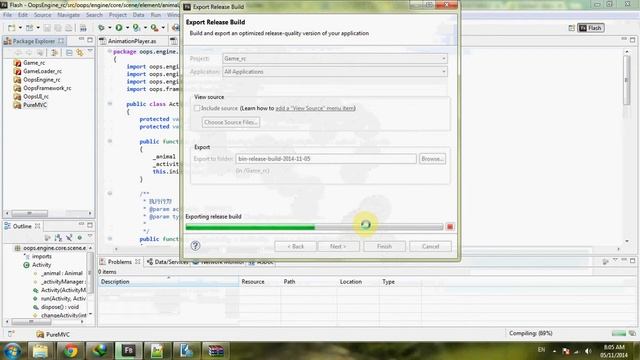Click the Sort icon in Outline toolbar
Viewport: 640px width, 360px height.
click(x=58, y=238)
